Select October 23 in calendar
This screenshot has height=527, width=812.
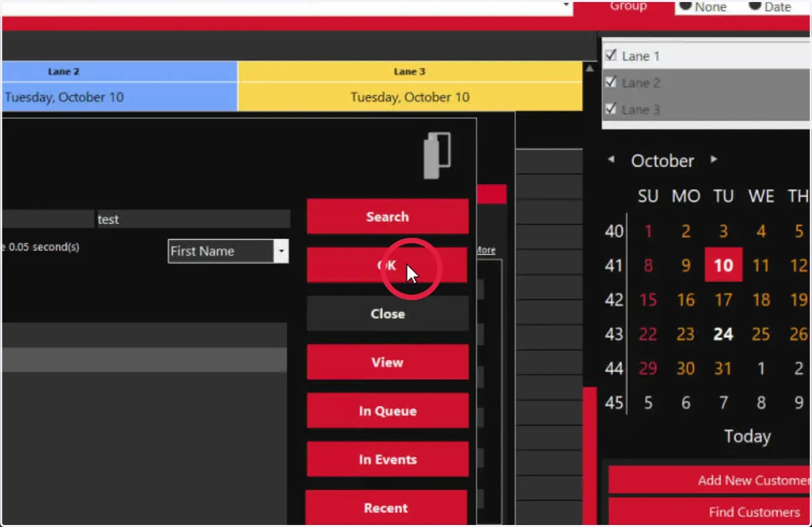(685, 334)
